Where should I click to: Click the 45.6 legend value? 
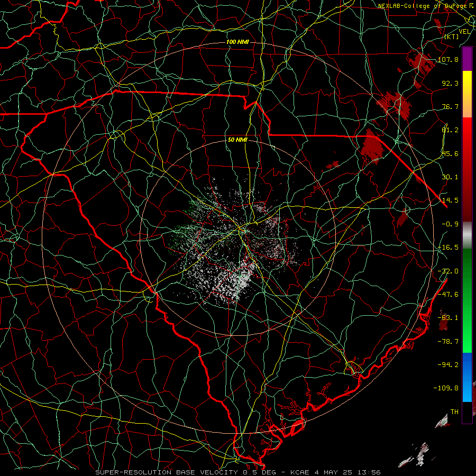click(x=450, y=153)
